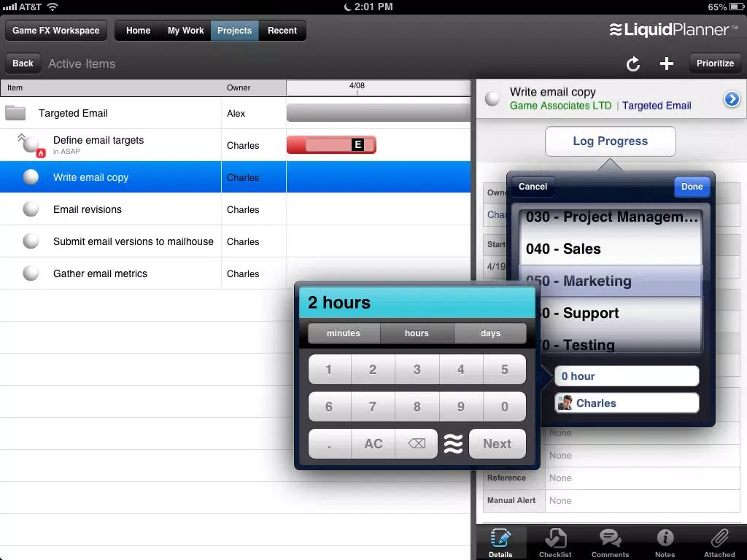Select the minutes unit segment
The image size is (747, 560).
[x=344, y=333]
